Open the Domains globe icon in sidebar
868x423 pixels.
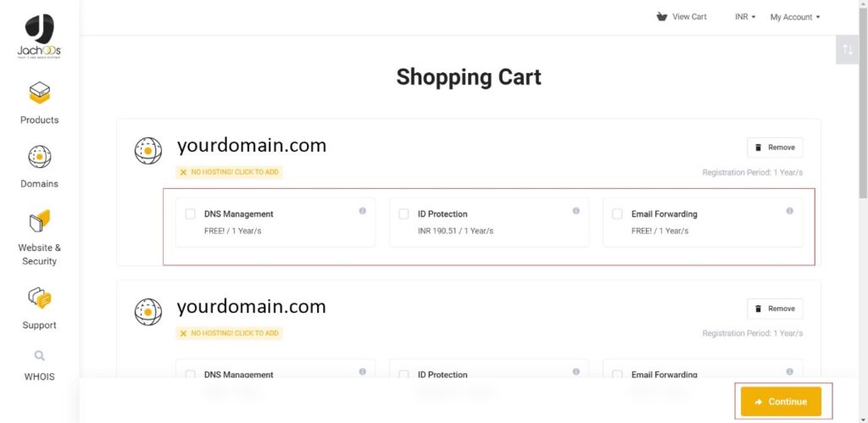39,157
